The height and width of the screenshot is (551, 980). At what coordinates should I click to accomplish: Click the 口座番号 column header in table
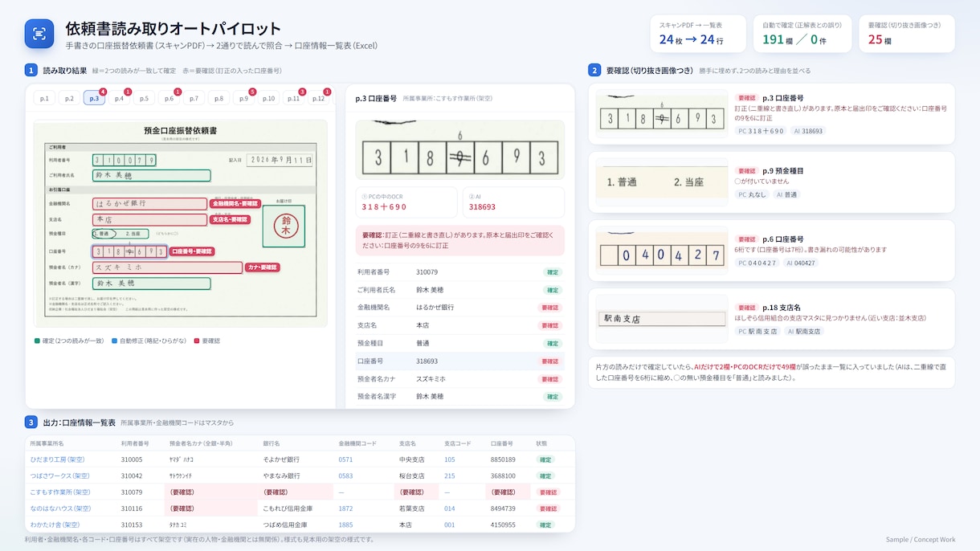tap(501, 443)
